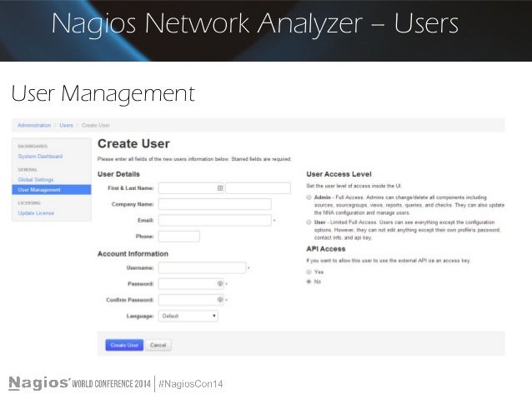The width and height of the screenshot is (532, 399).
Task: Select the User access level radio button
Action: tap(309, 222)
